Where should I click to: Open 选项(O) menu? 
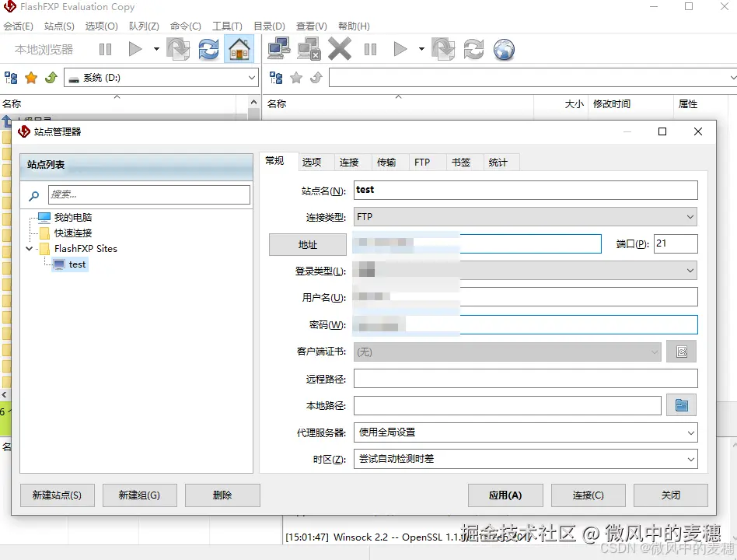click(102, 26)
